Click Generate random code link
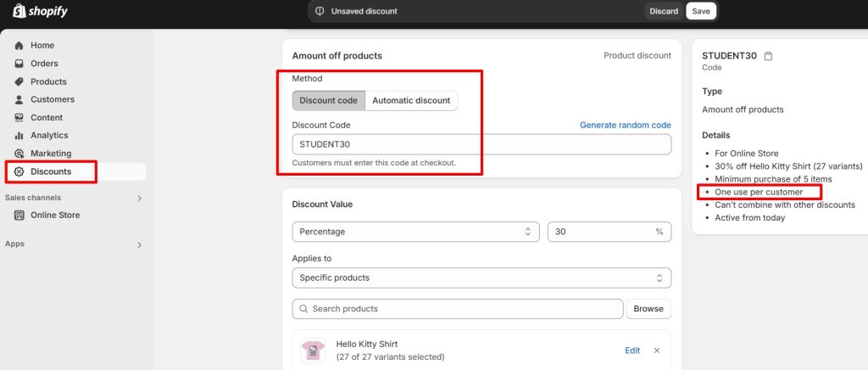This screenshot has height=370, width=868. click(x=625, y=125)
